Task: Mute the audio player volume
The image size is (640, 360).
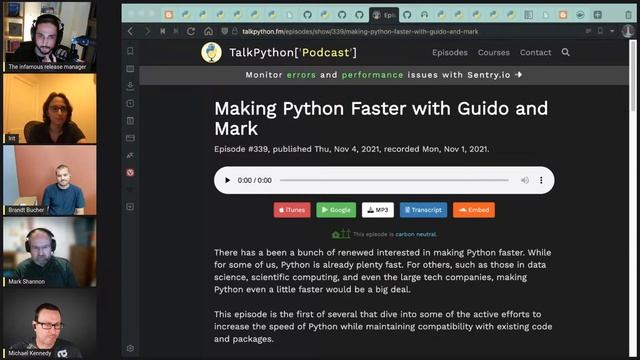Action: coord(525,180)
